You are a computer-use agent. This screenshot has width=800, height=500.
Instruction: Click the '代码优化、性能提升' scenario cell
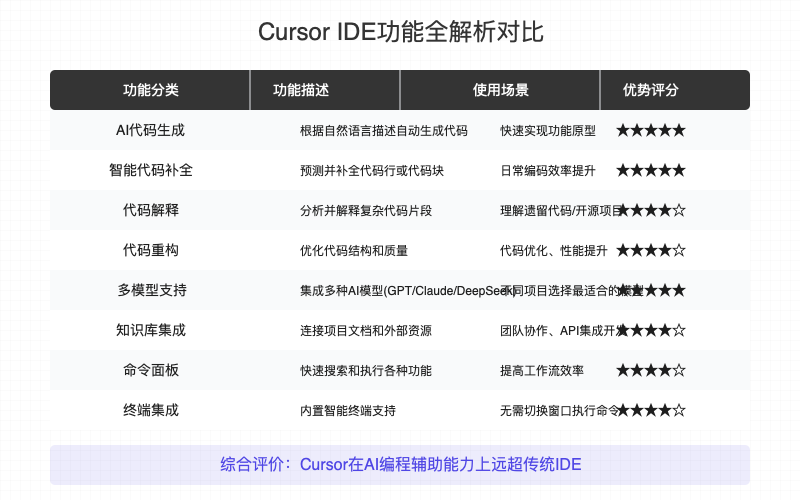pos(554,251)
